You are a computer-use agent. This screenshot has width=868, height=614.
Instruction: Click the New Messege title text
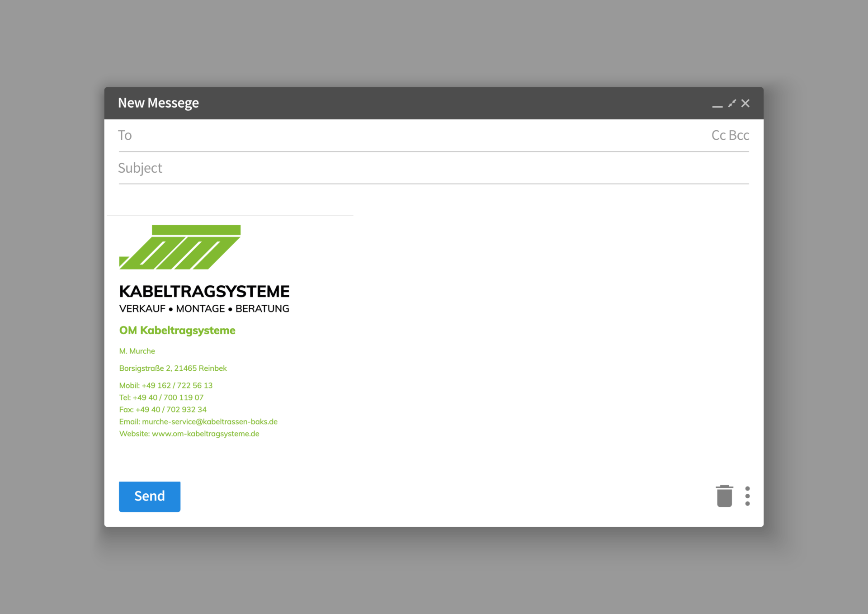[158, 103]
